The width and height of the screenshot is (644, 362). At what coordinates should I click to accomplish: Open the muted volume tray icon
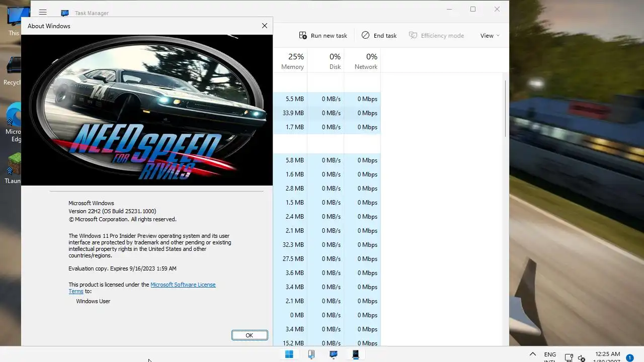[582, 358]
